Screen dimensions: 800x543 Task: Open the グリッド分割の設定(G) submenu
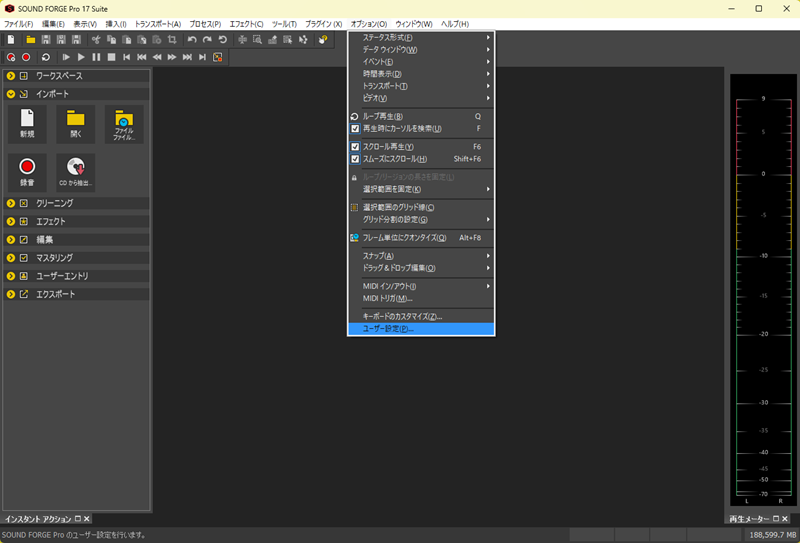click(x=421, y=219)
